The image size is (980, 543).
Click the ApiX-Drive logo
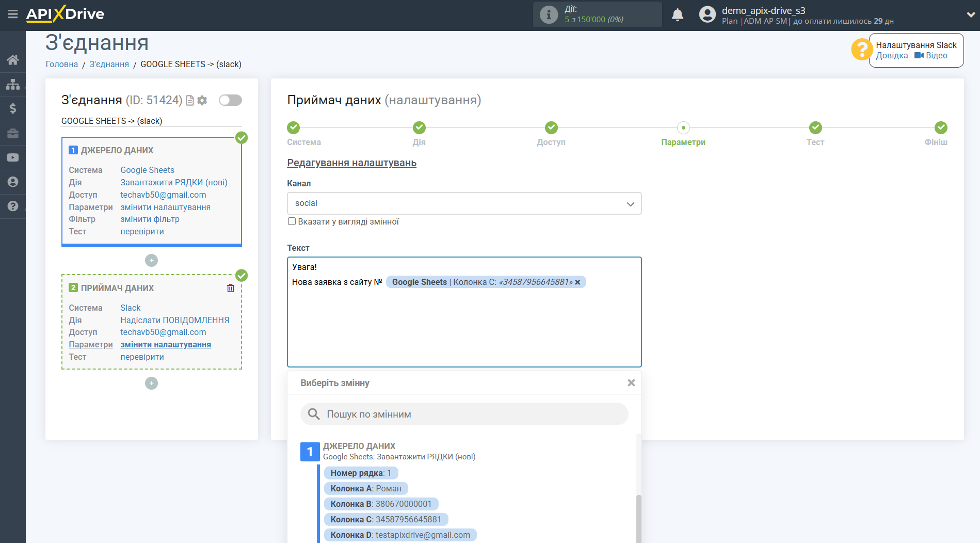66,14
